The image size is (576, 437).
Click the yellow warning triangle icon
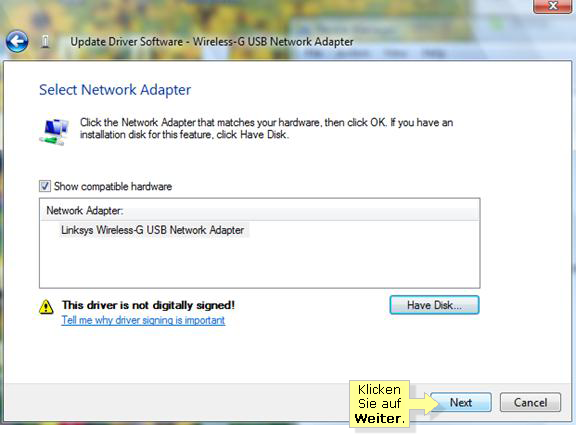click(x=46, y=307)
